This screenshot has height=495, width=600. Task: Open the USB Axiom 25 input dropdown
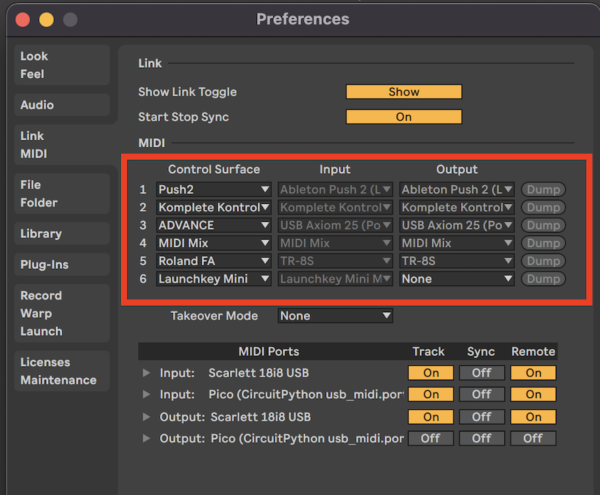point(335,225)
